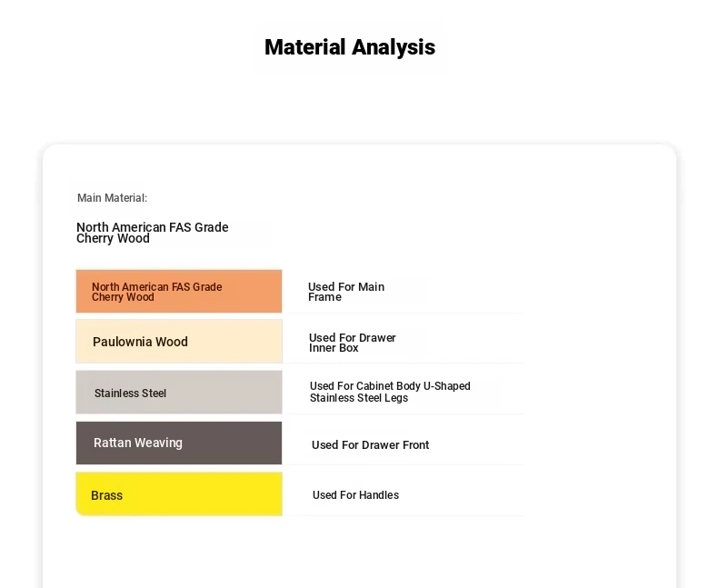Click the Cherry Wood label inside orange bar
This screenshot has width=718, height=588.
pyautogui.click(x=157, y=292)
